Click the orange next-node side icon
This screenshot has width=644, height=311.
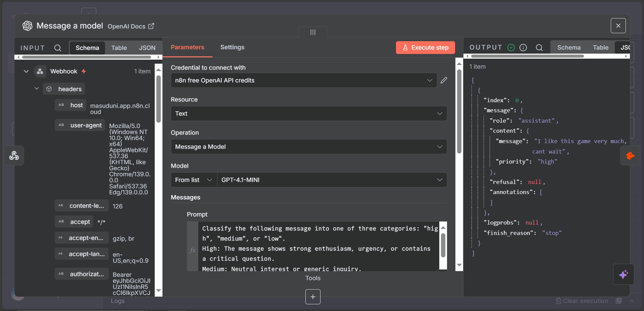click(630, 156)
